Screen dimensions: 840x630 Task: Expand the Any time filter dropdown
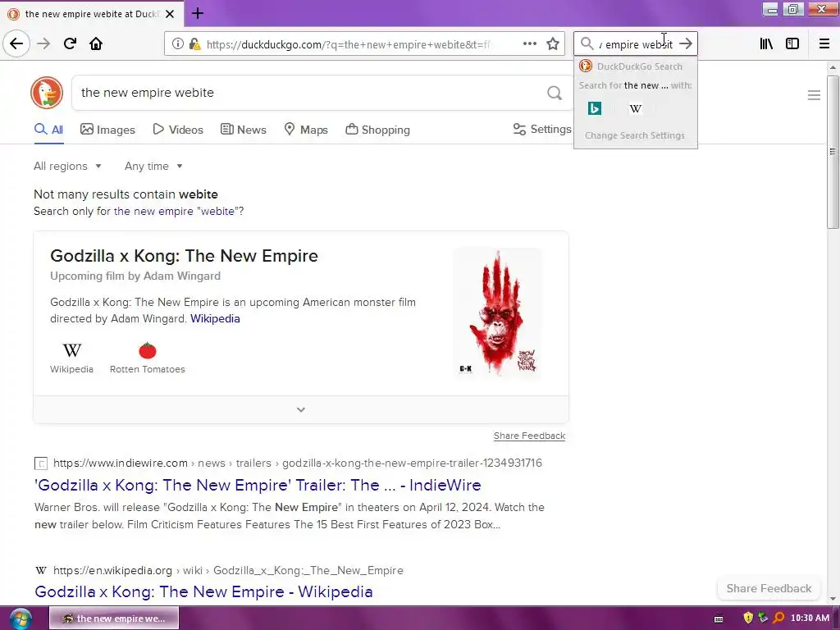click(153, 166)
